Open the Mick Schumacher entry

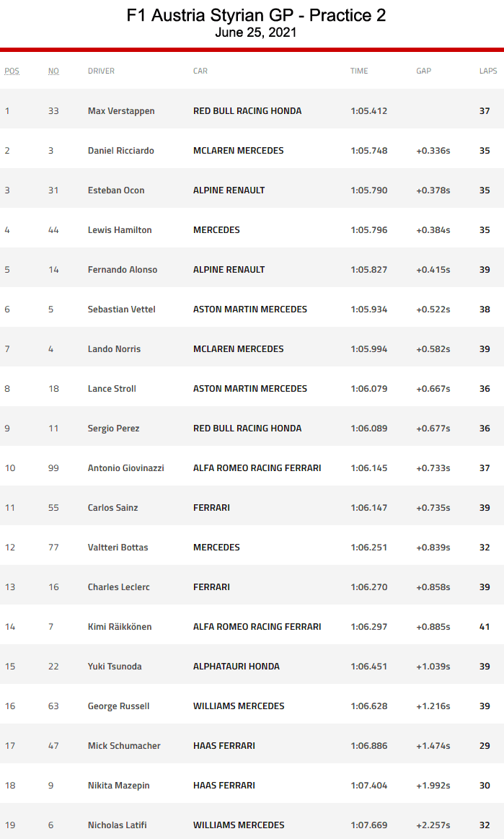[x=124, y=746]
